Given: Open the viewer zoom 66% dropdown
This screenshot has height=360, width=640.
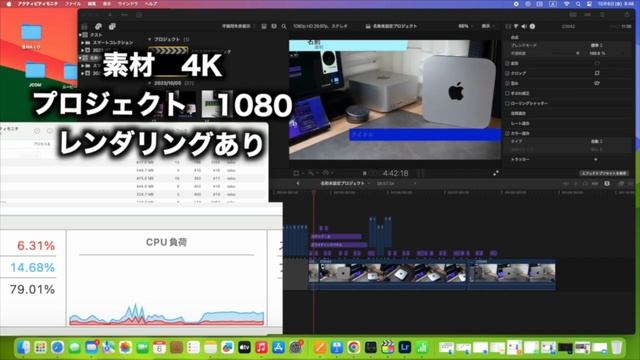Looking at the screenshot, I should [466, 26].
